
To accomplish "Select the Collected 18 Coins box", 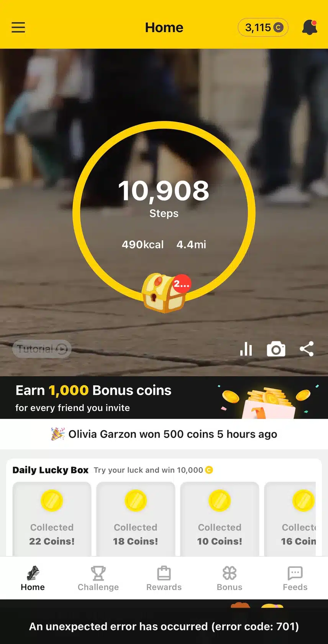I will click(x=136, y=519).
